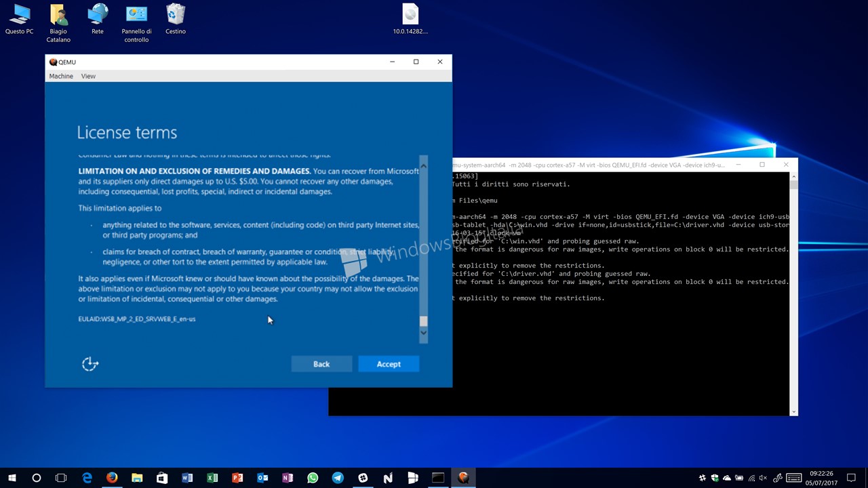Close the command prompt window

[786, 165]
